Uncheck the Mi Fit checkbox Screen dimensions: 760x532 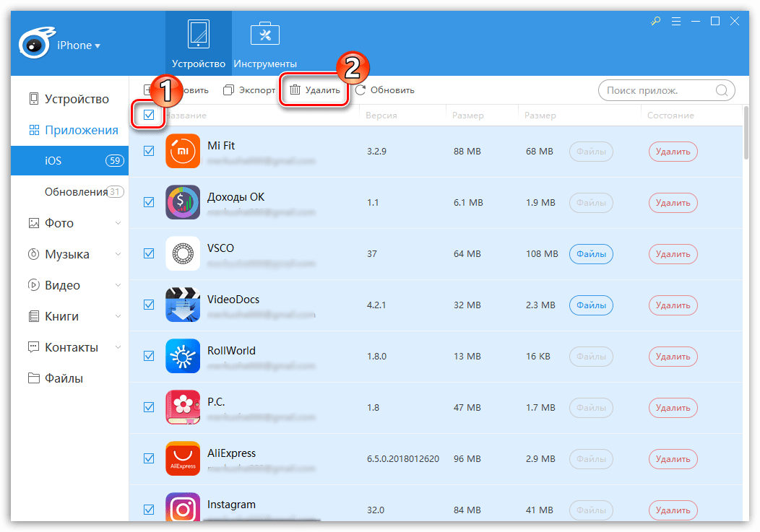coord(149,151)
